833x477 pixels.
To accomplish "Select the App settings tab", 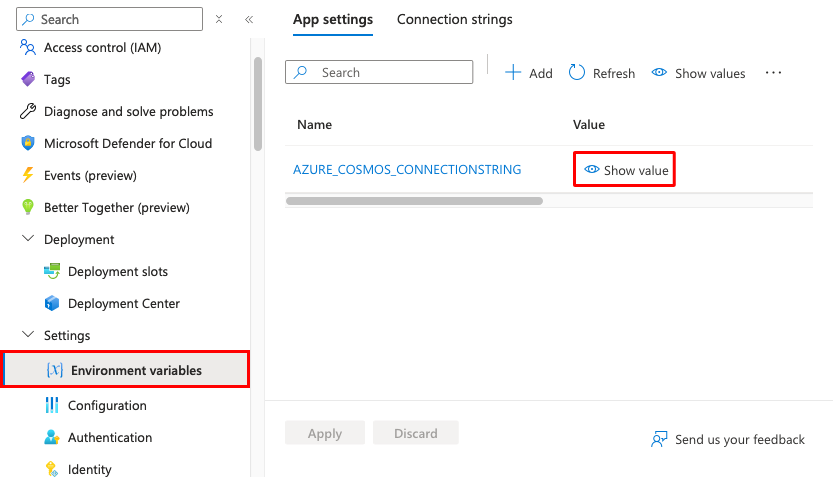I will pyautogui.click(x=333, y=19).
